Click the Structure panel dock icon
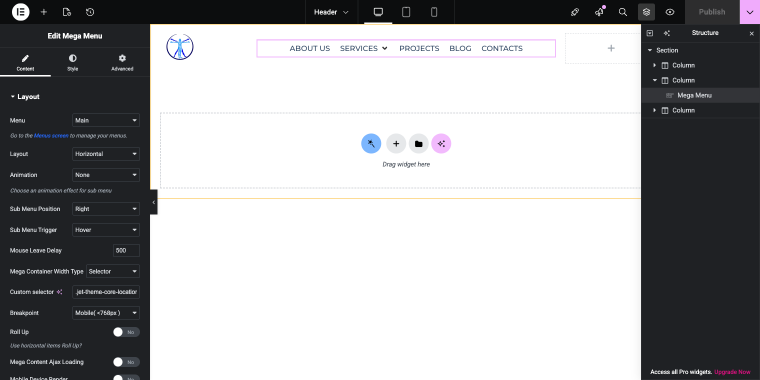This screenshot has width=760, height=380. pos(650,33)
